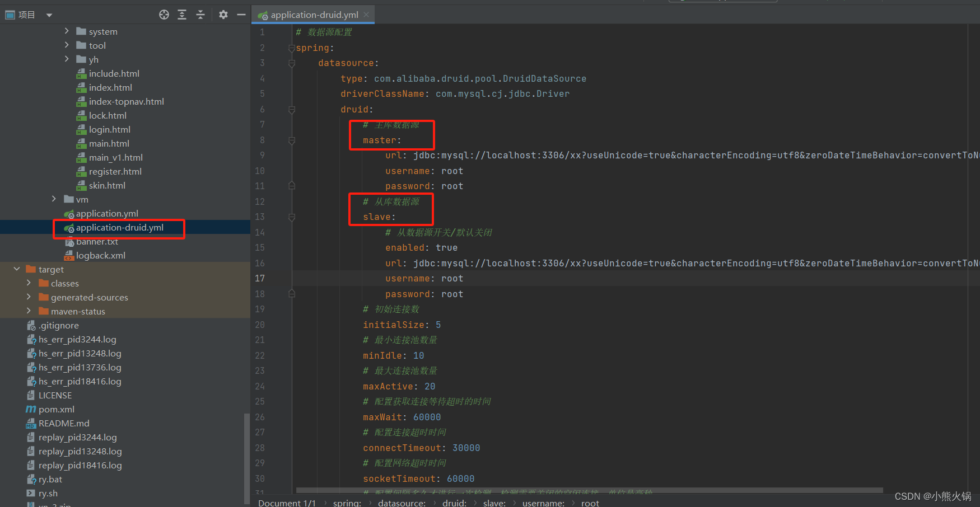Close the application-druid.yml tab
This screenshot has height=507, width=980.
click(x=366, y=15)
